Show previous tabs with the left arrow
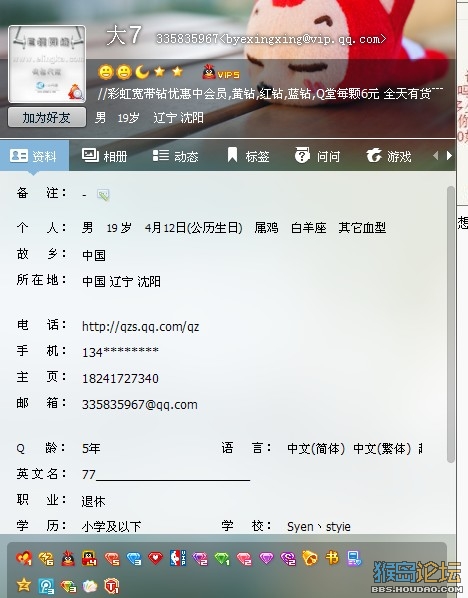 tap(436, 156)
